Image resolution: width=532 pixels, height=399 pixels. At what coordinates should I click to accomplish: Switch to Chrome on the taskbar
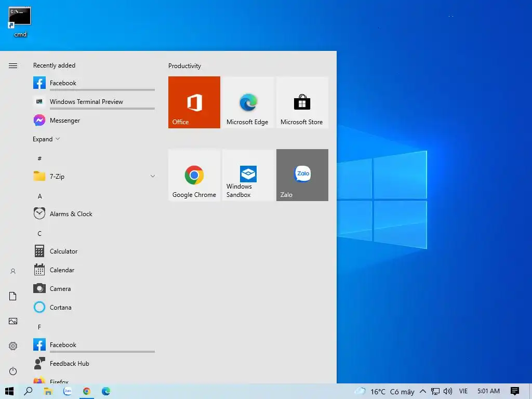pos(87,391)
